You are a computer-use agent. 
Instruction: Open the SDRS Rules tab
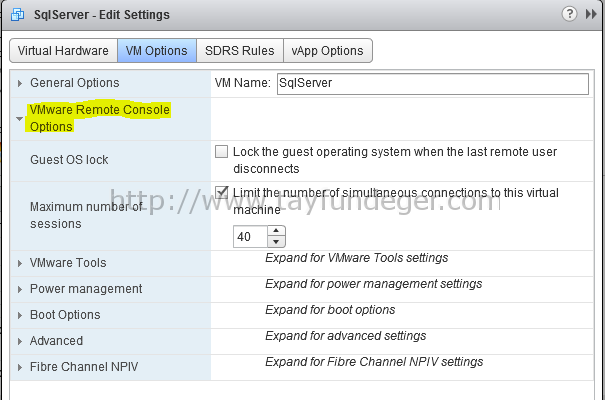click(240, 51)
